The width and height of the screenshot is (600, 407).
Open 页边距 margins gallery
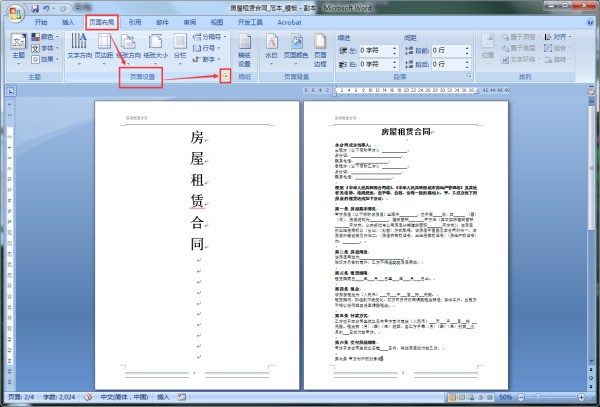[104, 49]
